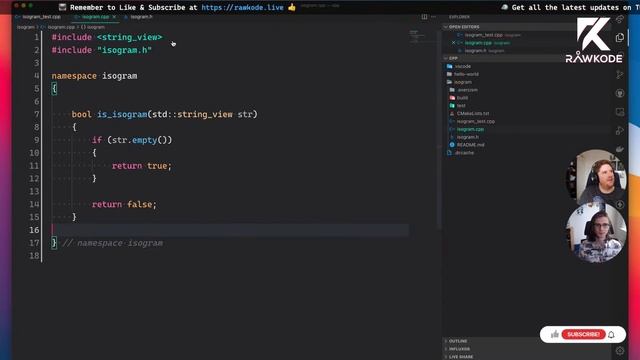Expand the InfluxDB panel
The width and height of the screenshot is (640, 360).
pos(459,349)
